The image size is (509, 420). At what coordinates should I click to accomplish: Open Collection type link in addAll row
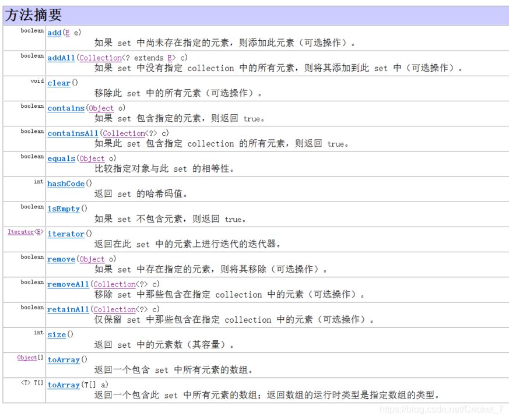tap(101, 58)
